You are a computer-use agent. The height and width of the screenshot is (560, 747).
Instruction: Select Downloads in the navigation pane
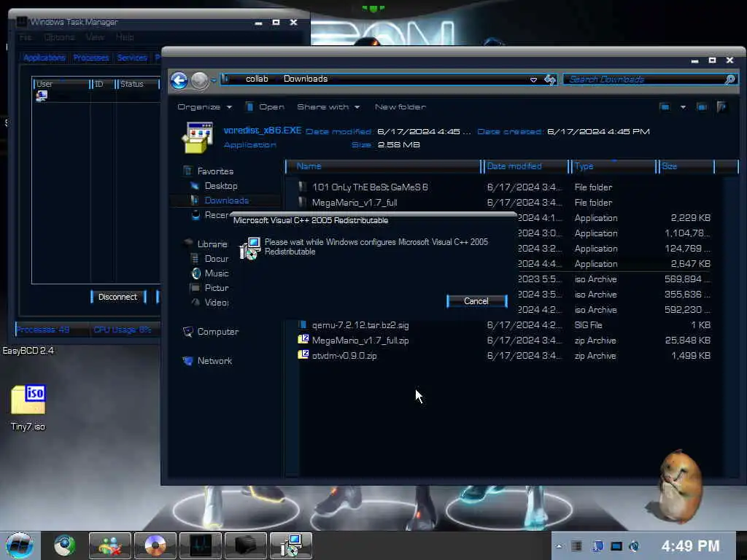[227, 201]
